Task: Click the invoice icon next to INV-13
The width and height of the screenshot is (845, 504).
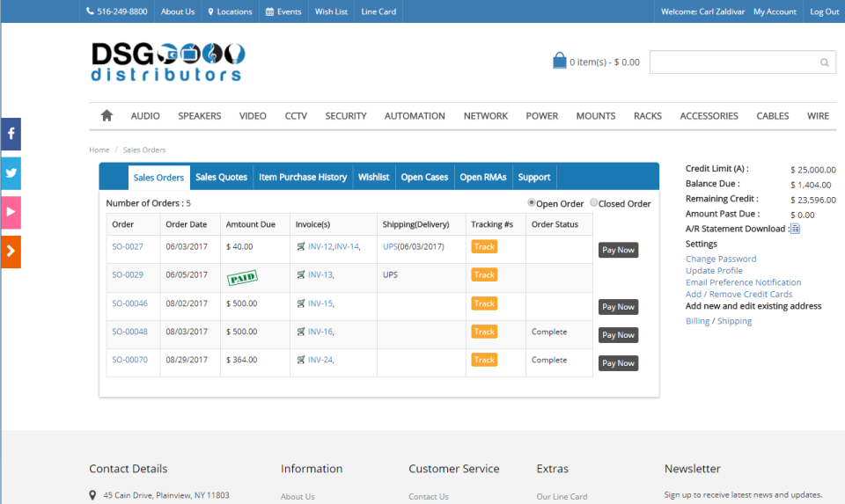Action: tap(301, 274)
